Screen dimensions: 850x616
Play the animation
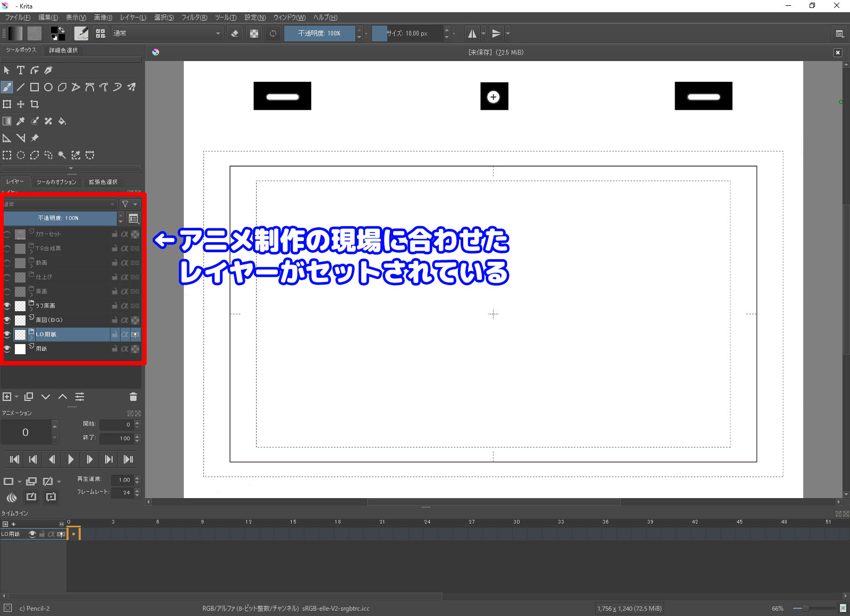(x=71, y=459)
